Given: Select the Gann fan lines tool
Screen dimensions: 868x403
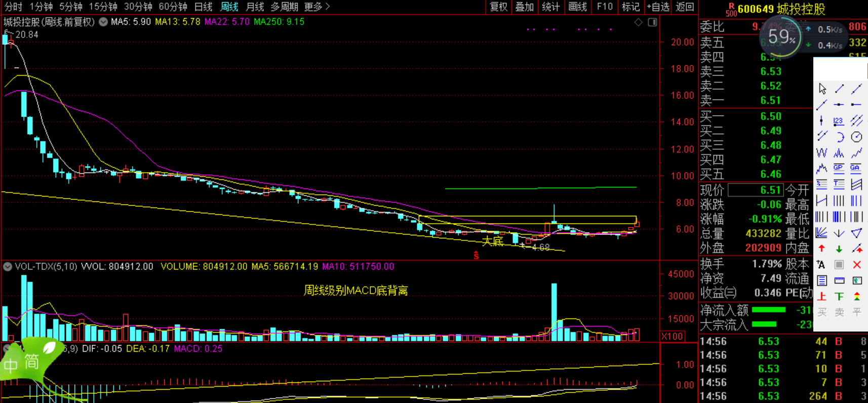Looking at the screenshot, I should click(x=822, y=233).
